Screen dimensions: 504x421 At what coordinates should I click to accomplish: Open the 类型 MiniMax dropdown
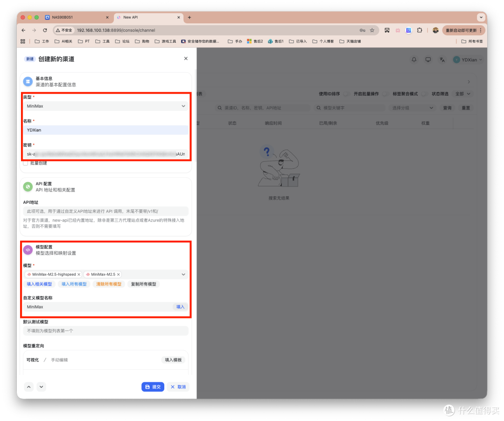(106, 106)
